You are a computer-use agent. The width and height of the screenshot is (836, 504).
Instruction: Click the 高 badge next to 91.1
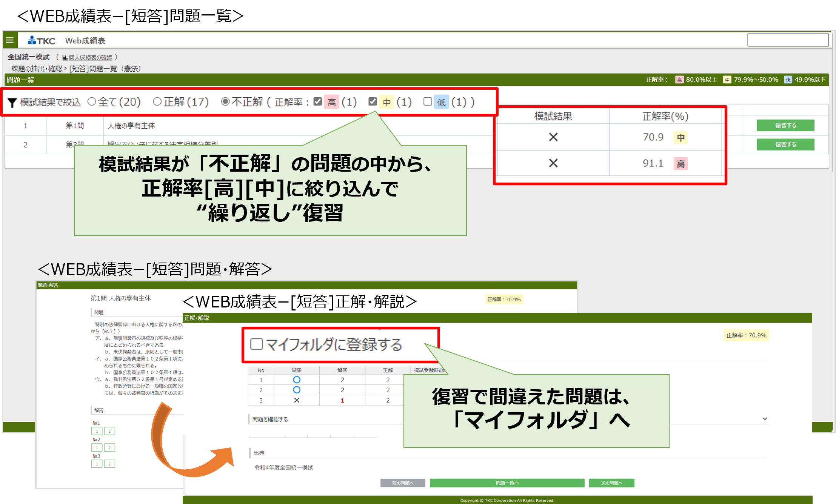681,164
